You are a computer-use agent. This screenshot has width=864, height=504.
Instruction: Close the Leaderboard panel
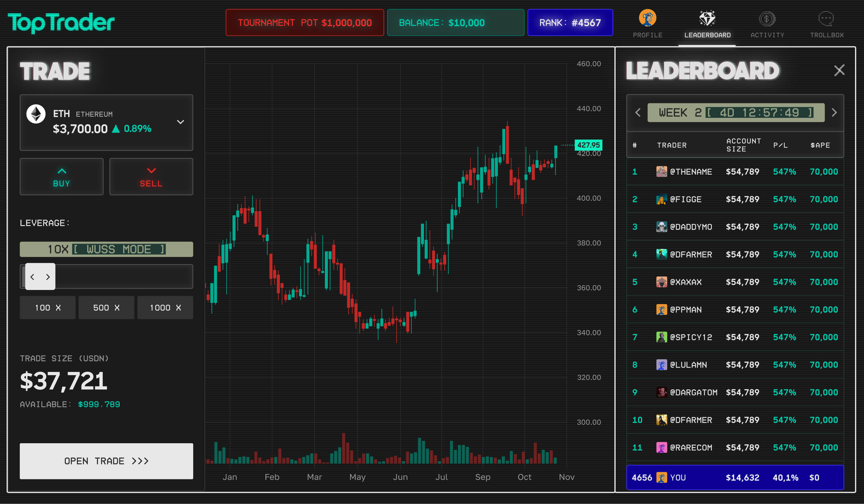pos(839,70)
